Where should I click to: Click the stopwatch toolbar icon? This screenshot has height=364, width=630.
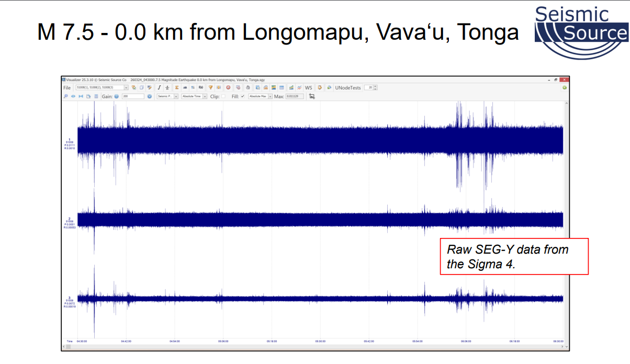[248, 87]
